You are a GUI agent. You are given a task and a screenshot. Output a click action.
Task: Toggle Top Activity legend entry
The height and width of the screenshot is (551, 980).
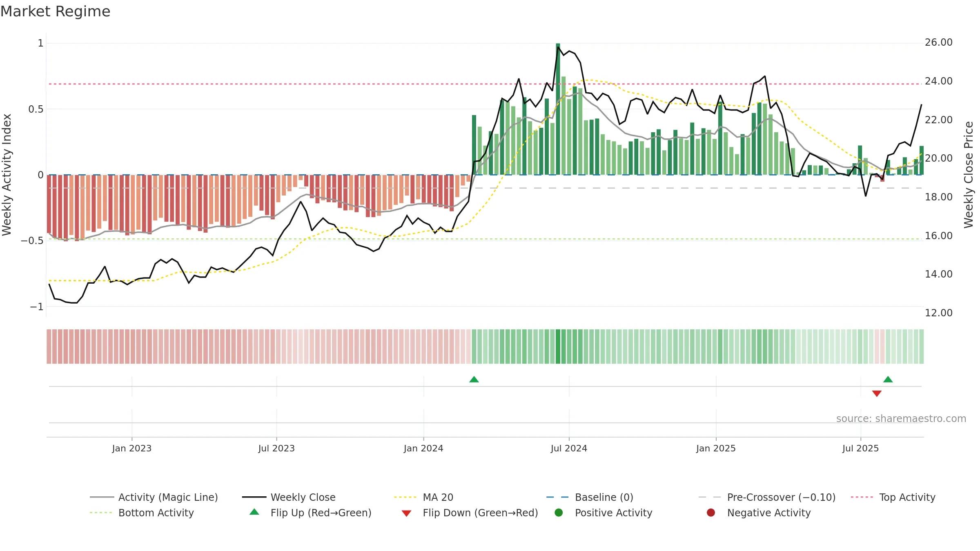pos(893,497)
